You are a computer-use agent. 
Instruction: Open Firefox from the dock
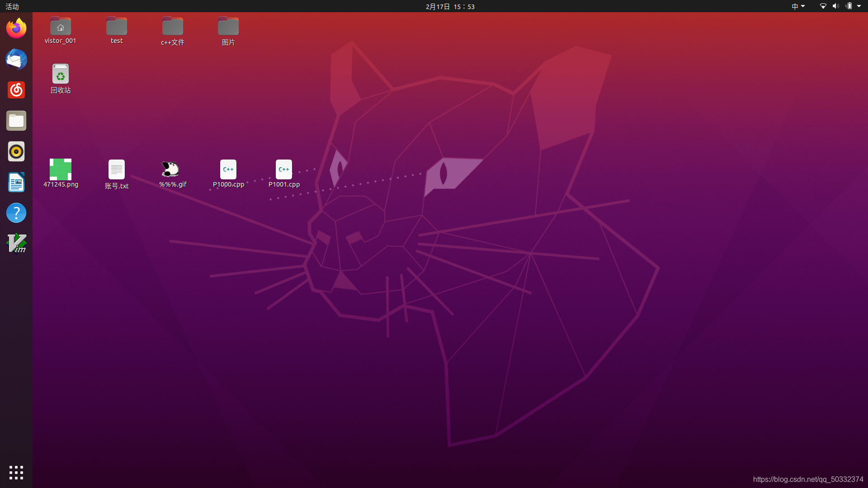coord(16,28)
